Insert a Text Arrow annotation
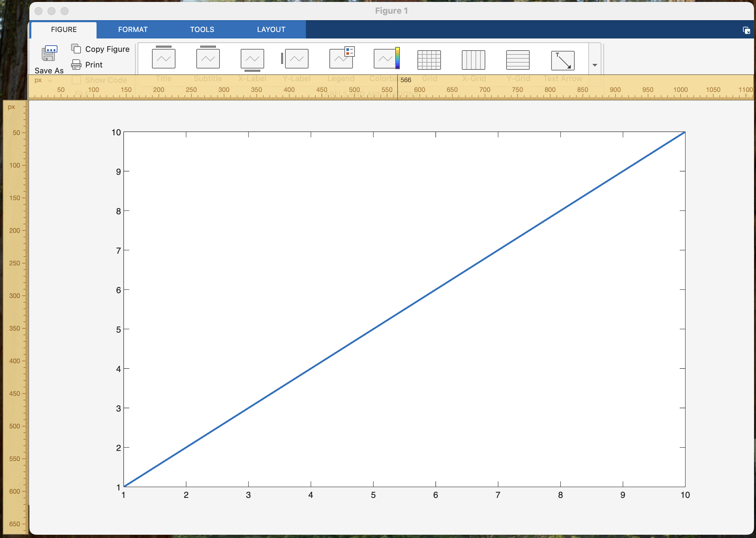 pos(563,60)
